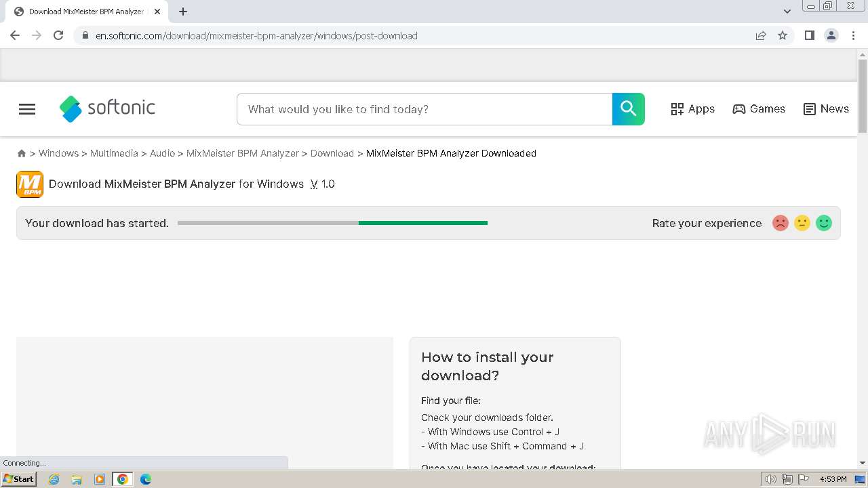Viewport: 868px width, 488px height.
Task: Click the Action Center flag icon in system tray
Action: [804, 479]
